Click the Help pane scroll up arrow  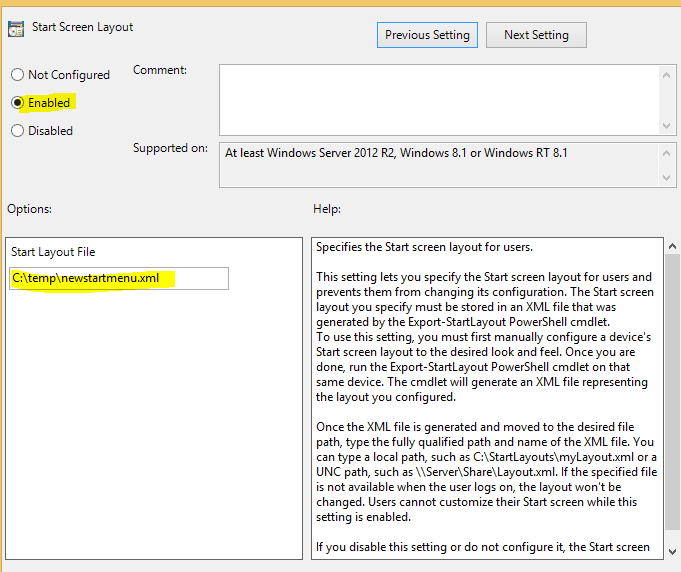coord(672,246)
